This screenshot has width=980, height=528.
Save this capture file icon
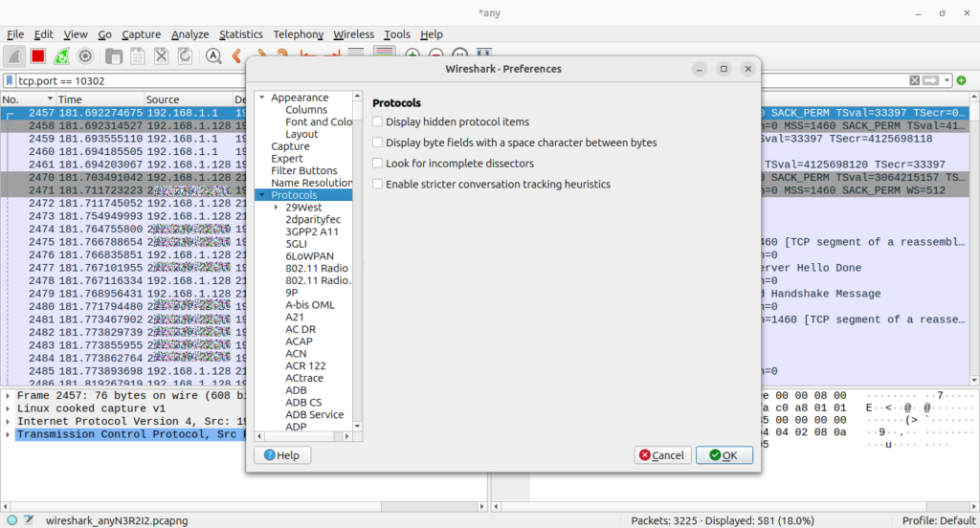(x=138, y=56)
